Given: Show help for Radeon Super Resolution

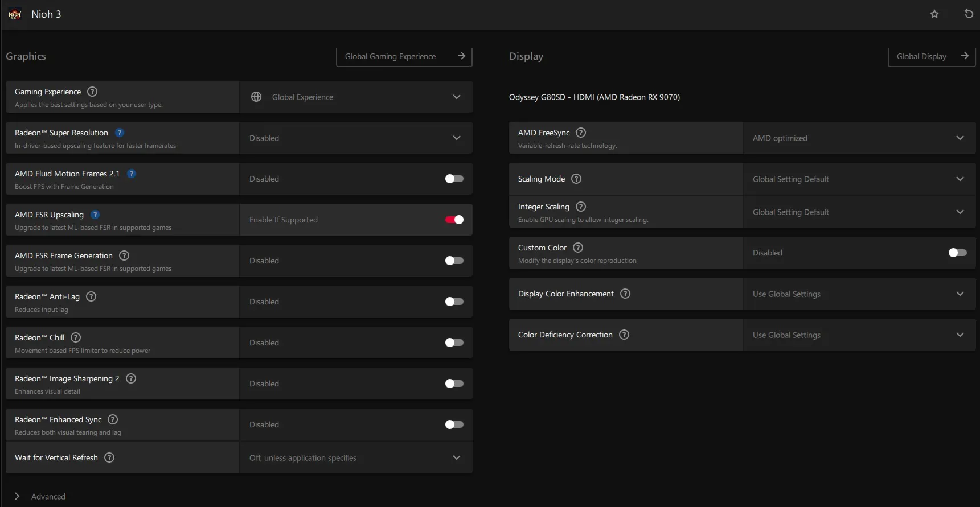Looking at the screenshot, I should [x=120, y=133].
